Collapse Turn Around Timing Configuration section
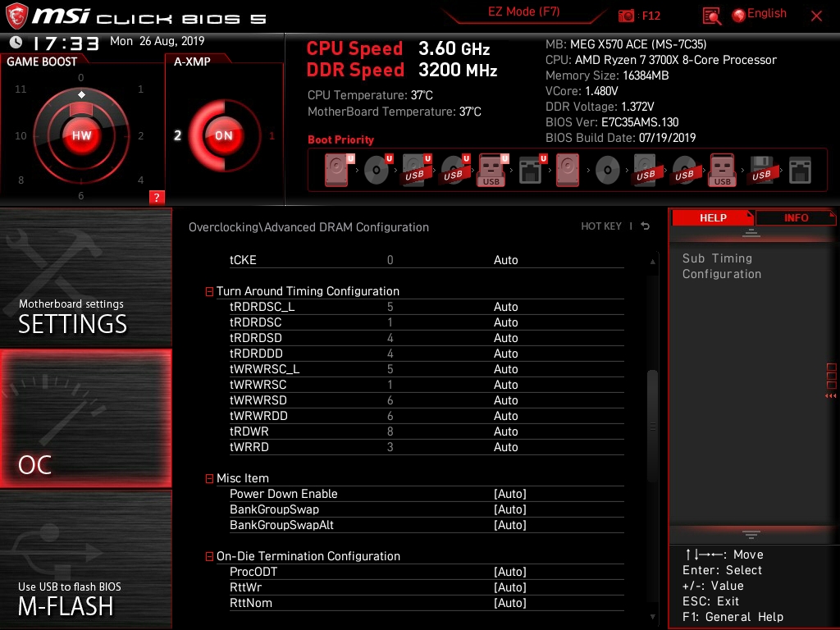Image resolution: width=840 pixels, height=630 pixels. tap(209, 291)
